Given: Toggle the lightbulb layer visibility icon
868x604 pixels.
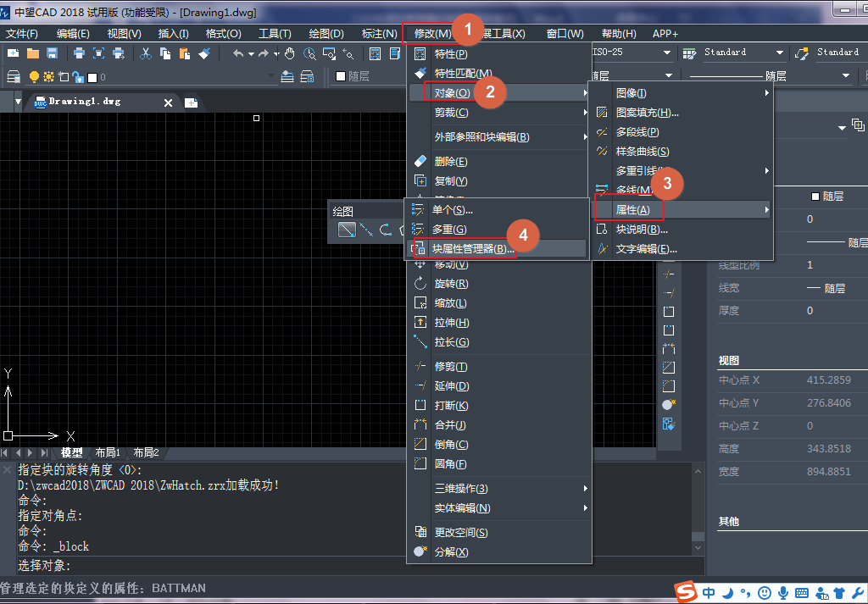Looking at the screenshot, I should point(34,75).
